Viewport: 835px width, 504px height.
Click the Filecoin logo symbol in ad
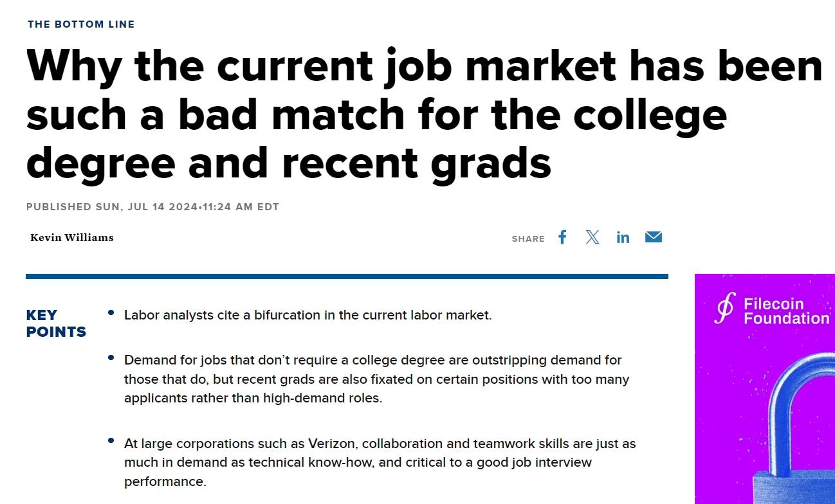(x=726, y=308)
